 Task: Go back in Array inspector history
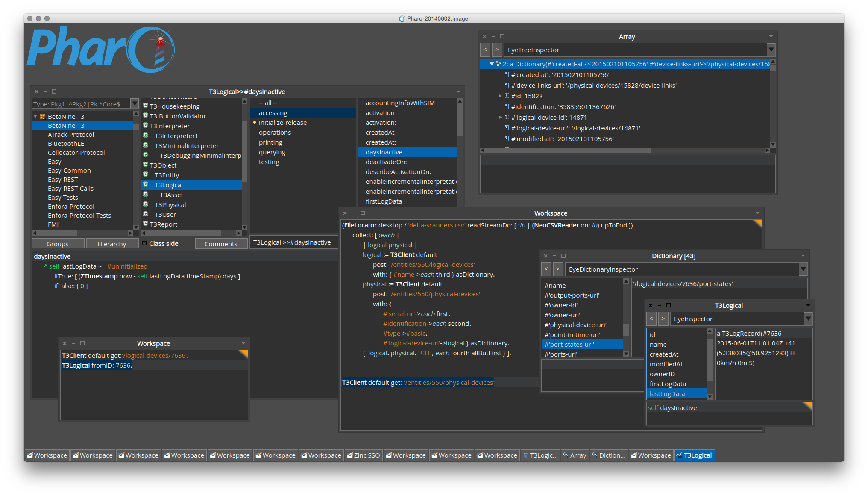point(485,50)
